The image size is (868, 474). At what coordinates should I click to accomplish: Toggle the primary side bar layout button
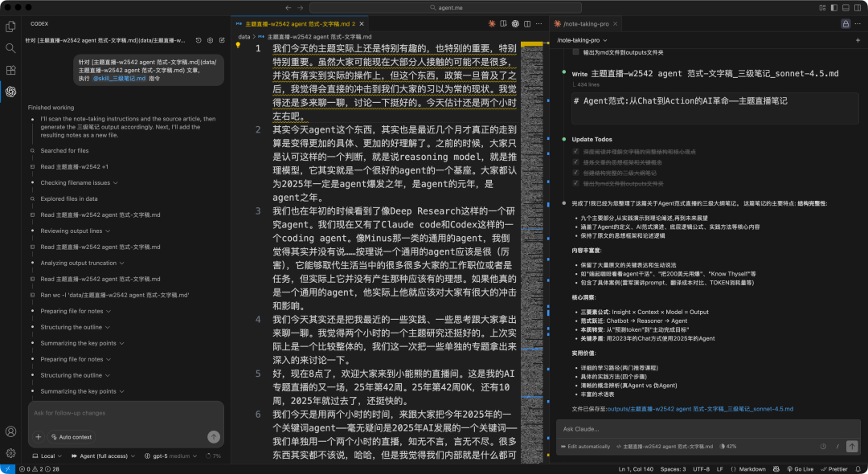coord(834,8)
